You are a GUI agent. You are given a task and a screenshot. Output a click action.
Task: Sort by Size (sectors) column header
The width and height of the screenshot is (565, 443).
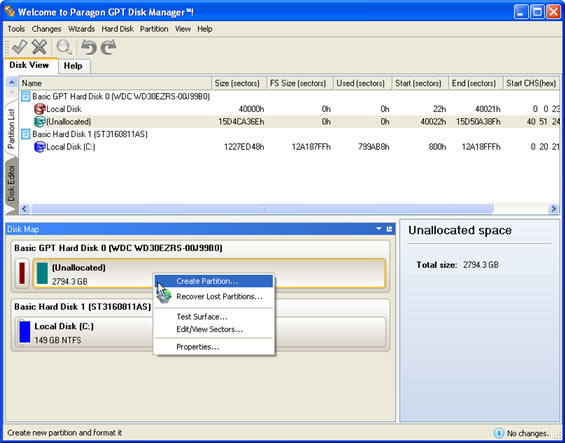pos(239,83)
